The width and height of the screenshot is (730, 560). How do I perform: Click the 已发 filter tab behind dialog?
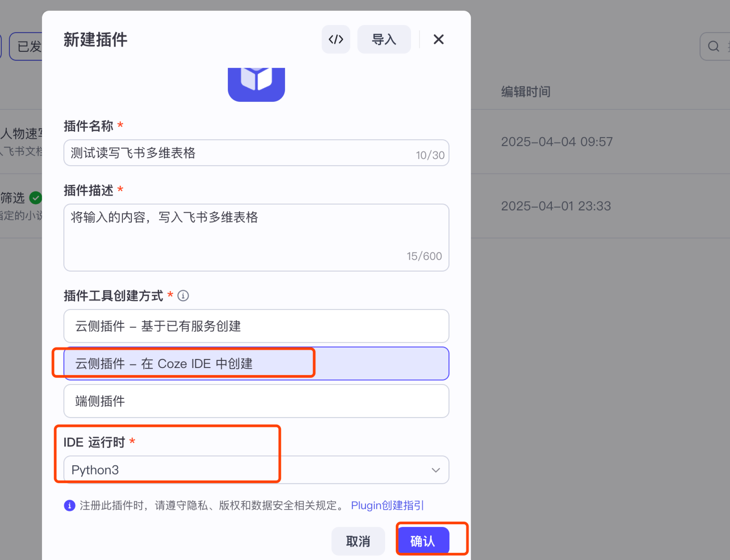pyautogui.click(x=27, y=46)
